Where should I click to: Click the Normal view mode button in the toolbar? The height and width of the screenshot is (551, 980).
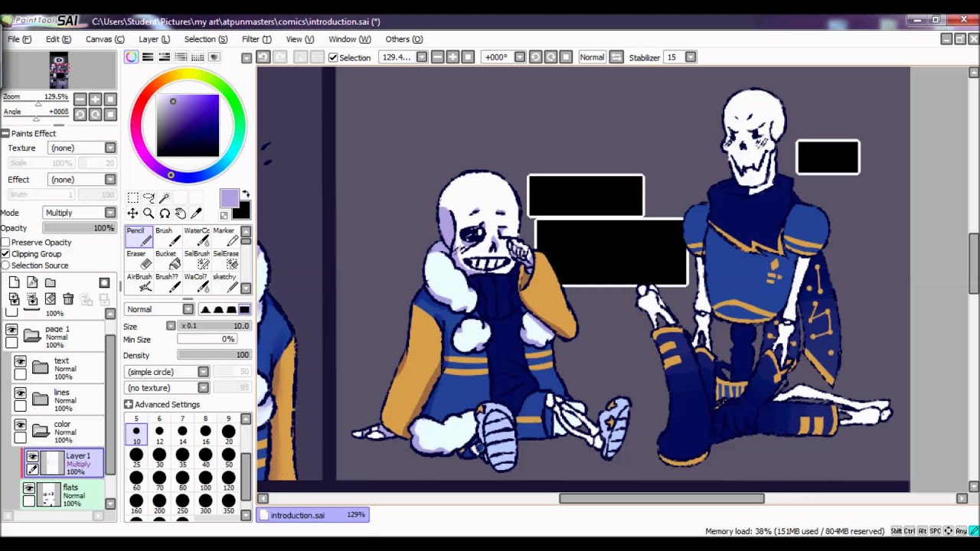point(592,57)
